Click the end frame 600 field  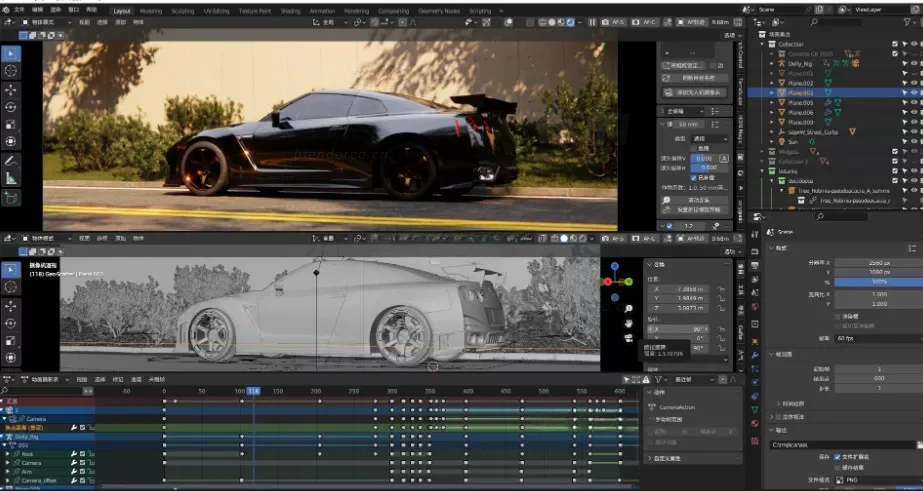point(878,379)
